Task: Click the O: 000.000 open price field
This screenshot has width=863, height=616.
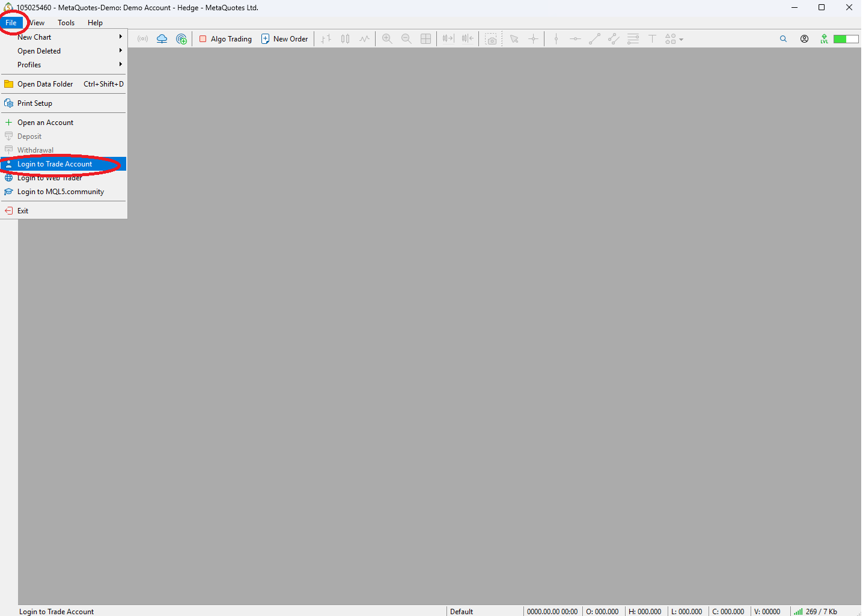Action: pyautogui.click(x=602, y=611)
